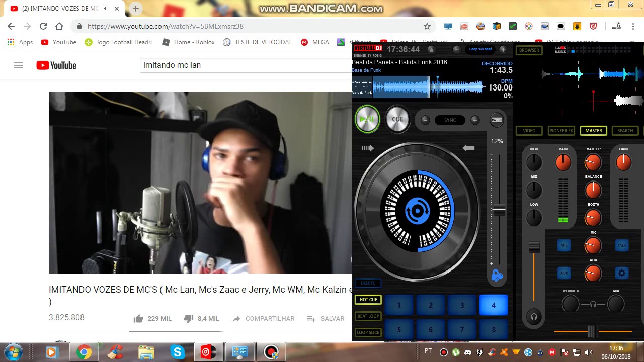This screenshot has height=362, width=644.
Task: Bookmark this page with the star icon
Action: 427,26
